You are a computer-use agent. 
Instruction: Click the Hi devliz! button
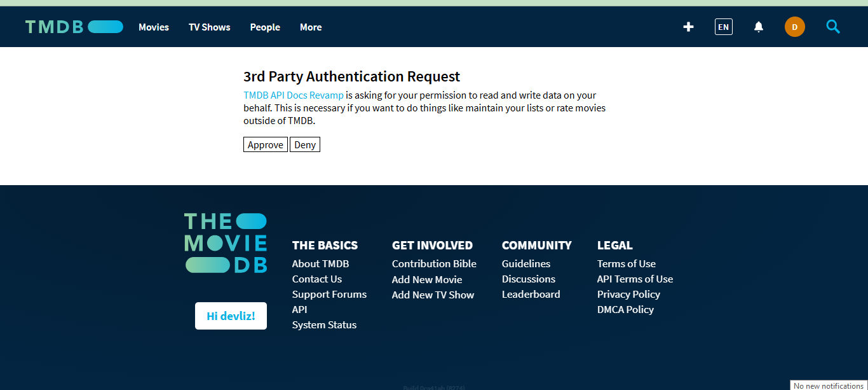pos(231,316)
